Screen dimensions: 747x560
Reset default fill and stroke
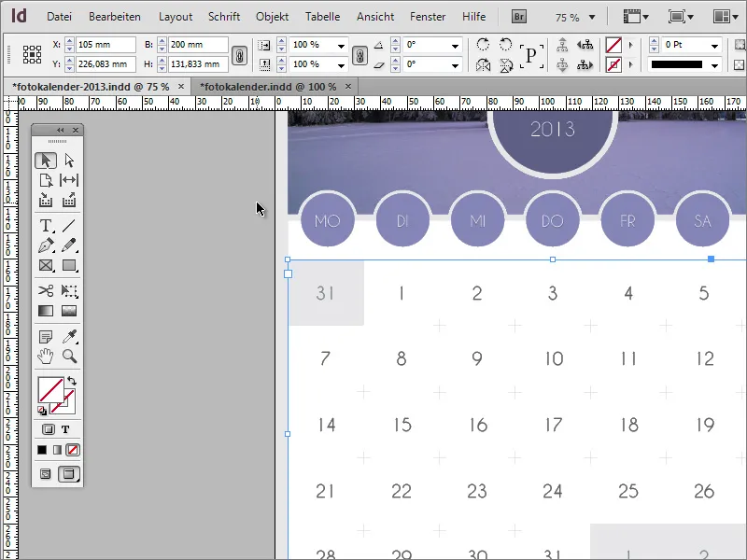tap(42, 411)
